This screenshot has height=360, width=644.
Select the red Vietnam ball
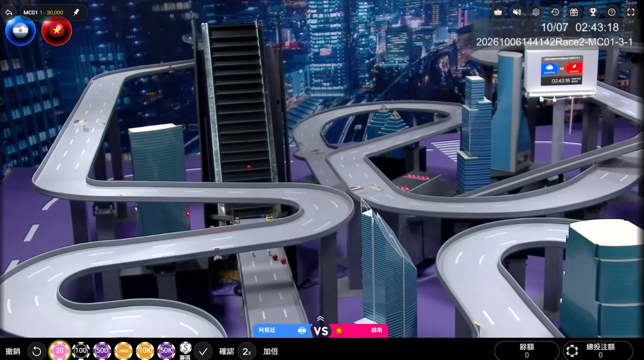[57, 31]
